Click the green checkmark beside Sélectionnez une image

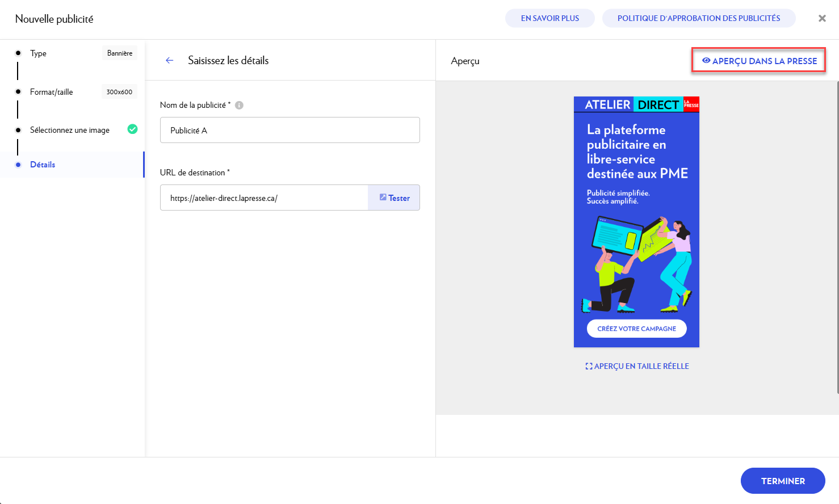click(132, 129)
